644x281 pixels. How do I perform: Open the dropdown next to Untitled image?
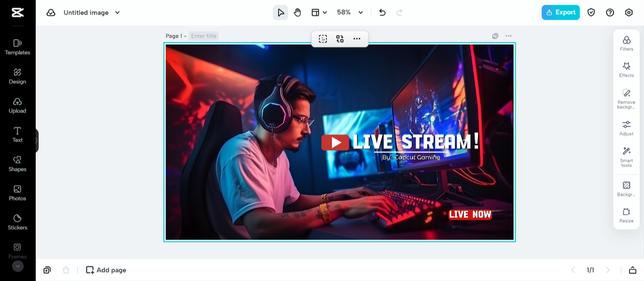[x=117, y=13]
